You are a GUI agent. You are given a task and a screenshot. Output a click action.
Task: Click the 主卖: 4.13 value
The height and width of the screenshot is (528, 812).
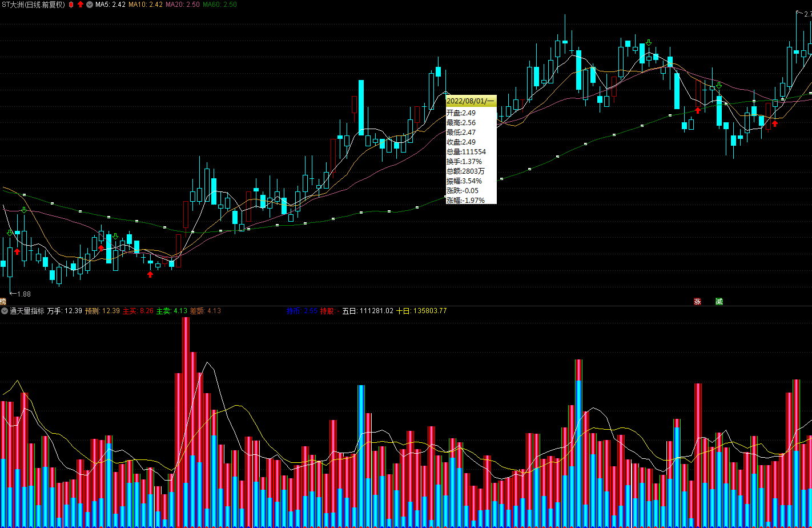coord(172,311)
